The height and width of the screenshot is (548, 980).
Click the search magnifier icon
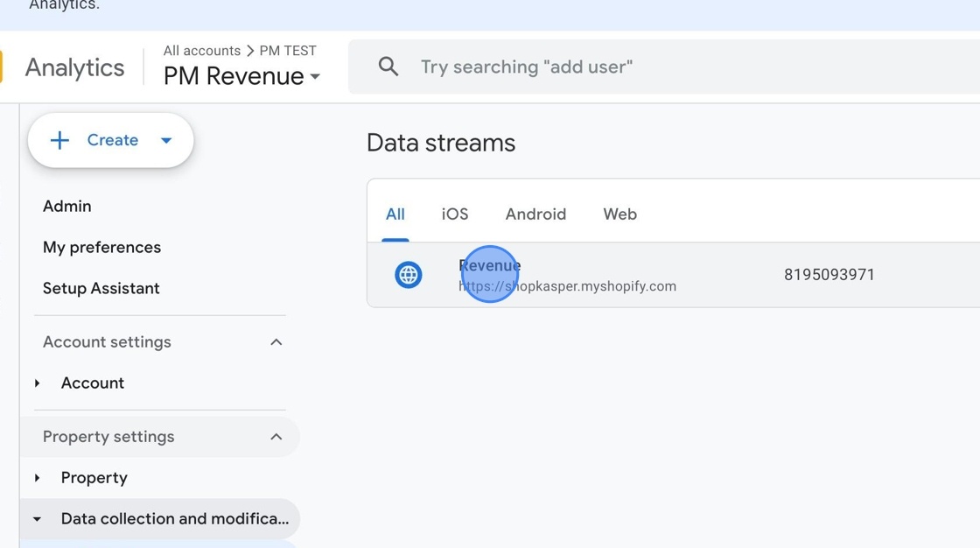(x=388, y=66)
